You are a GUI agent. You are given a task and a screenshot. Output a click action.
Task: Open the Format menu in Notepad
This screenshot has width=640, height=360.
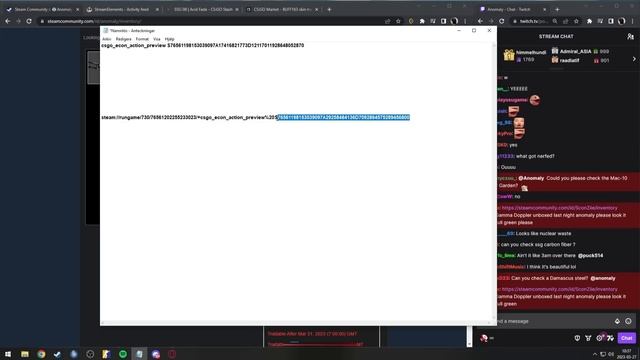142,39
